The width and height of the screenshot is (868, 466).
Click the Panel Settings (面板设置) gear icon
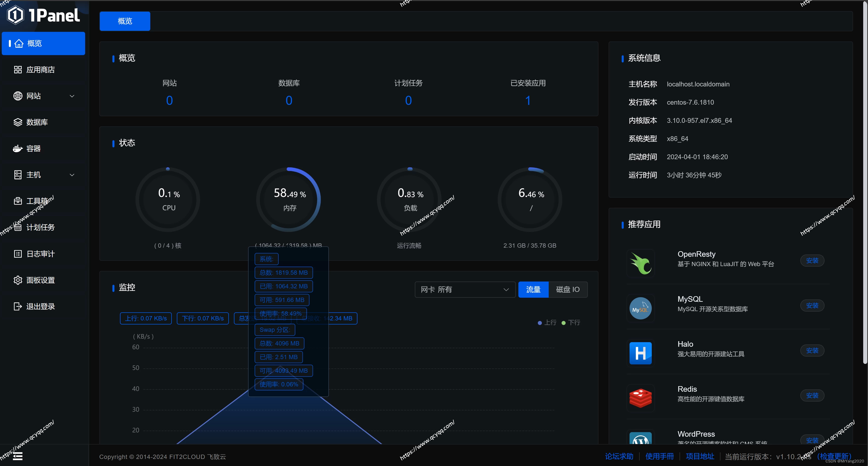pos(18,280)
